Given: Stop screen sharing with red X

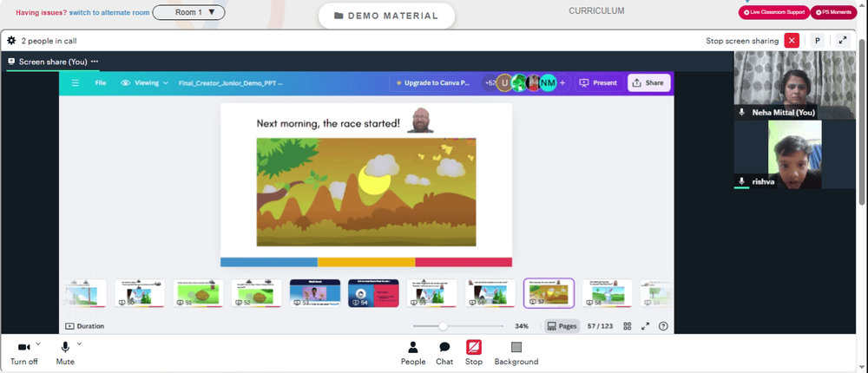Looking at the screenshot, I should [x=792, y=41].
